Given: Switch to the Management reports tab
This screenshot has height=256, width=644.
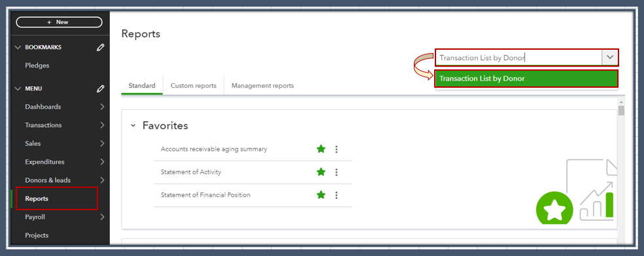Looking at the screenshot, I should click(x=263, y=86).
